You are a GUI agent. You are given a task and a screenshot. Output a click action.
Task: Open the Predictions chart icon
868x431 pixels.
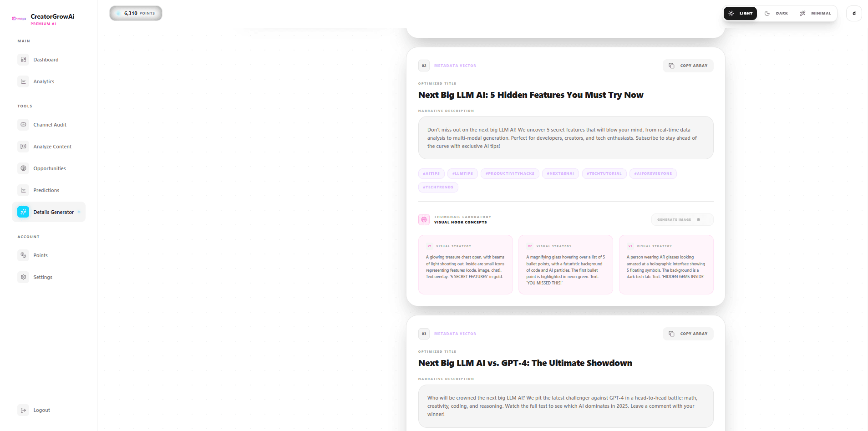point(23,190)
